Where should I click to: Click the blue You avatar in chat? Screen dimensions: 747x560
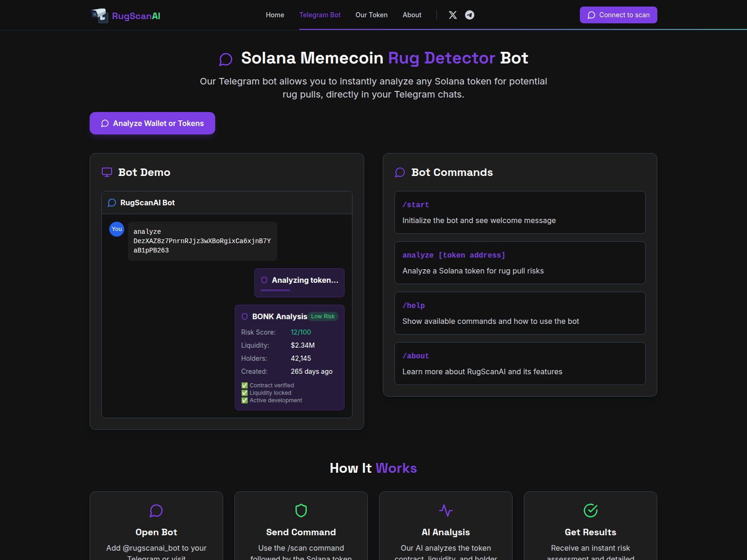click(x=117, y=229)
